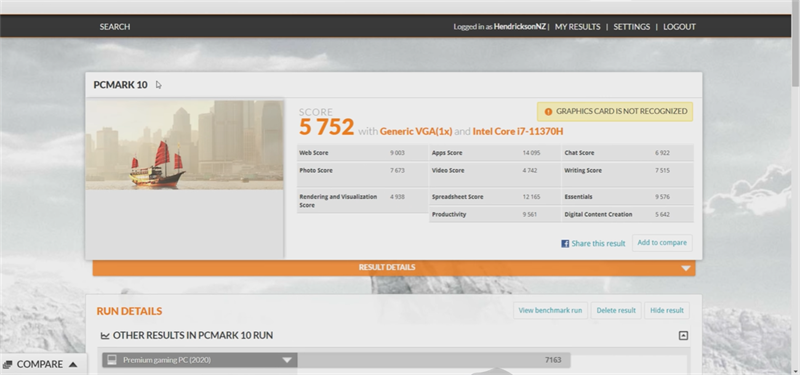Click the Intel Core i7-11370H link
Image resolution: width=800 pixels, height=375 pixels.
(518, 131)
